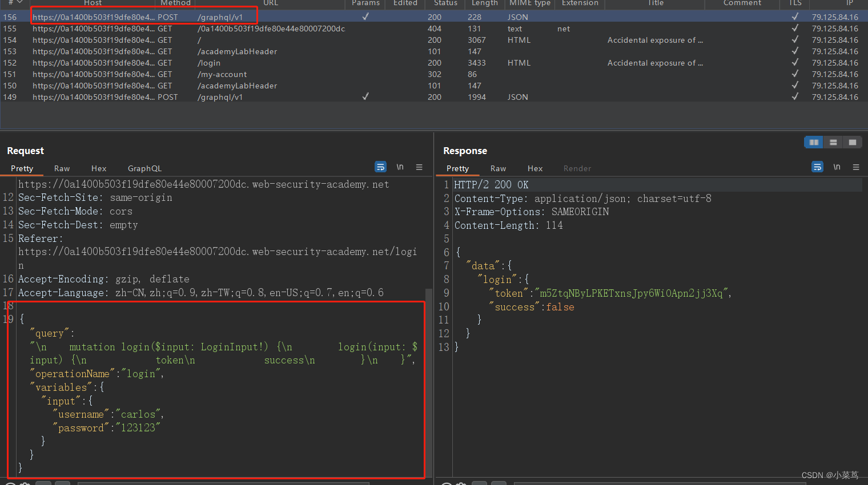This screenshot has height=485, width=868.
Task: Click "success":false in response body
Action: (532, 307)
